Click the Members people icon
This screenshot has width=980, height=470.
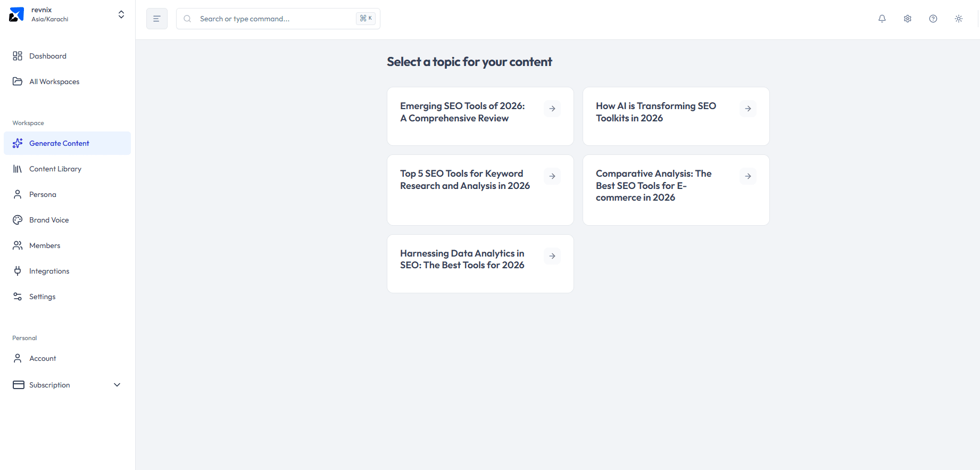tap(18, 245)
